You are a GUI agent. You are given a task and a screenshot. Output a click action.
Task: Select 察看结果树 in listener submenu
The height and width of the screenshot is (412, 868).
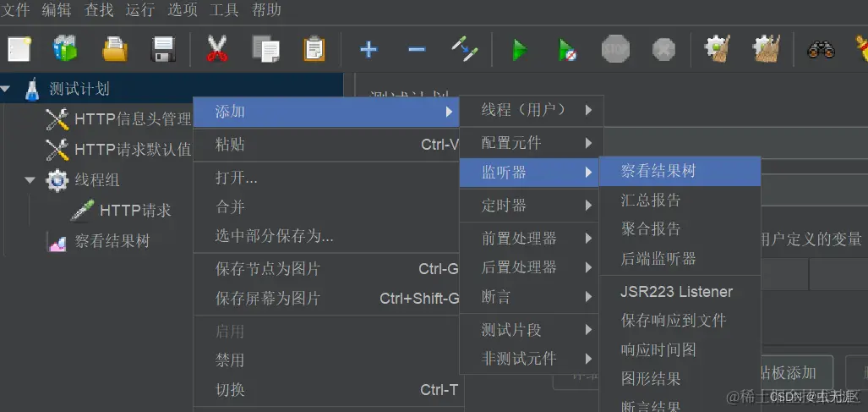(680, 171)
